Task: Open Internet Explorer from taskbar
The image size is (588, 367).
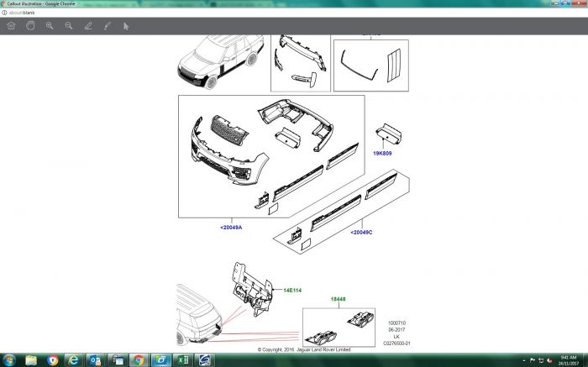Action: tap(74, 360)
